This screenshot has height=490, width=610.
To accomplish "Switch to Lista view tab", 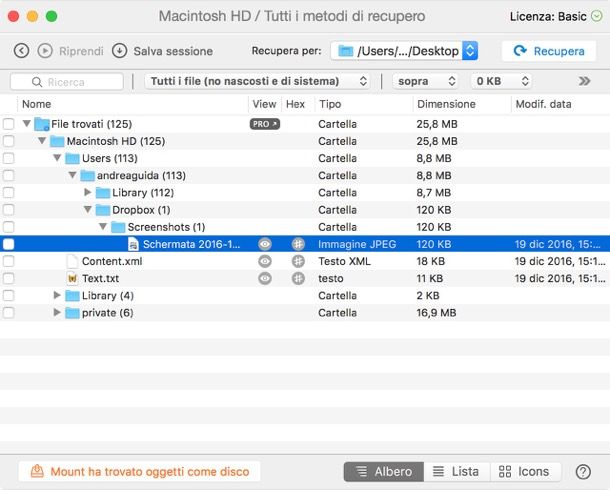I will pos(455,471).
